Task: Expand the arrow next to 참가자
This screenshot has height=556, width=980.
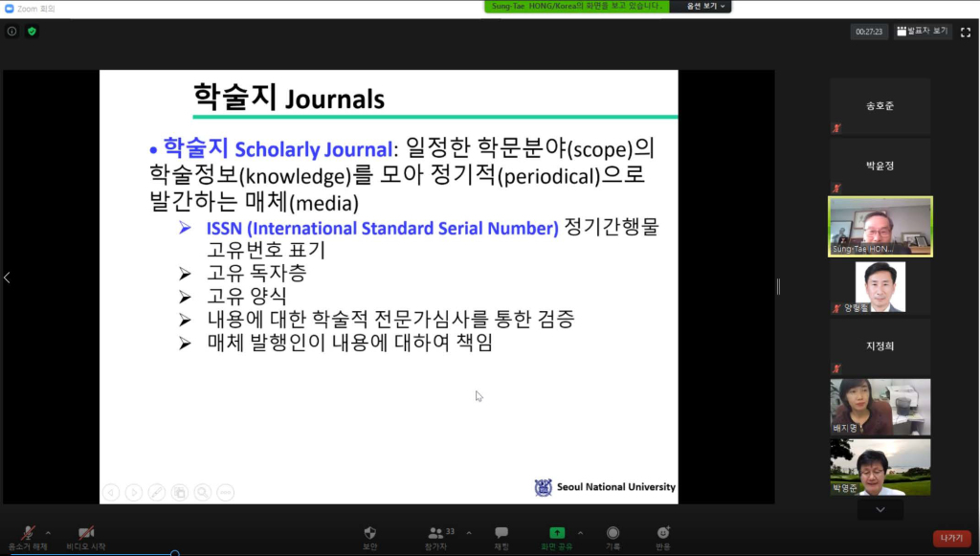Action: pyautogui.click(x=469, y=533)
